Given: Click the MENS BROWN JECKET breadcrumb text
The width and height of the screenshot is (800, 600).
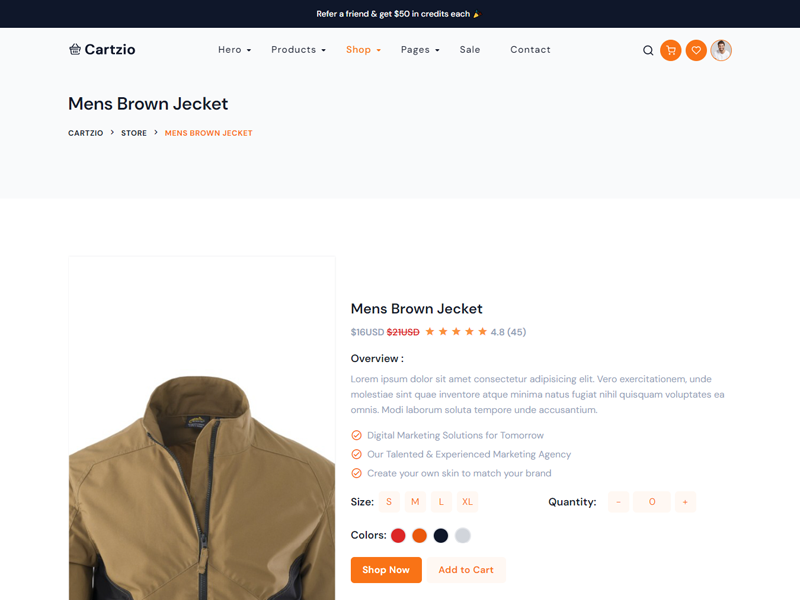Looking at the screenshot, I should [x=209, y=133].
